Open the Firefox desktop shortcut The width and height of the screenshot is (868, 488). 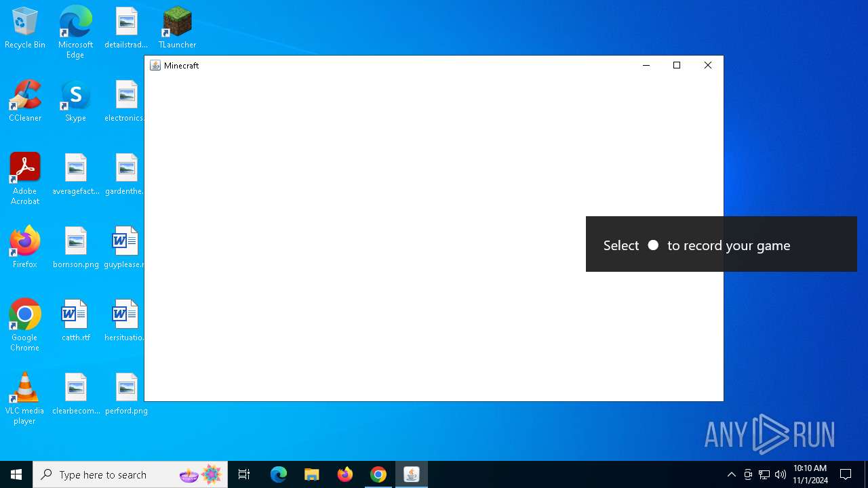(25, 248)
